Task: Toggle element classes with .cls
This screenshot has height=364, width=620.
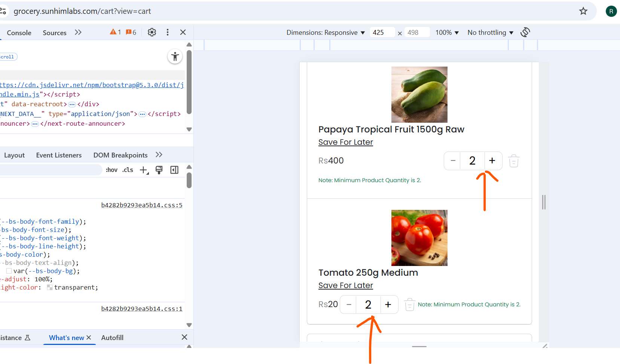Action: click(128, 170)
